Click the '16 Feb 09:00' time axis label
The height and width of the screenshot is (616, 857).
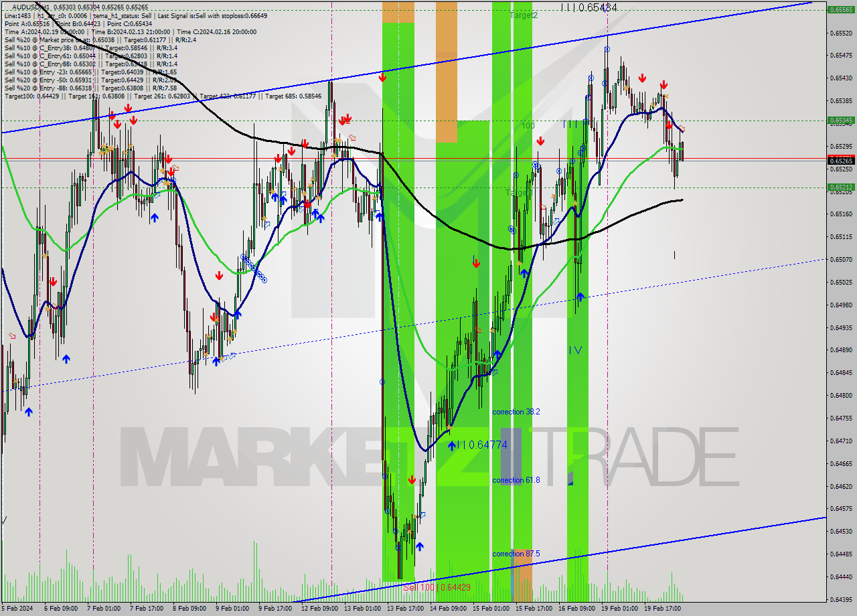click(576, 609)
